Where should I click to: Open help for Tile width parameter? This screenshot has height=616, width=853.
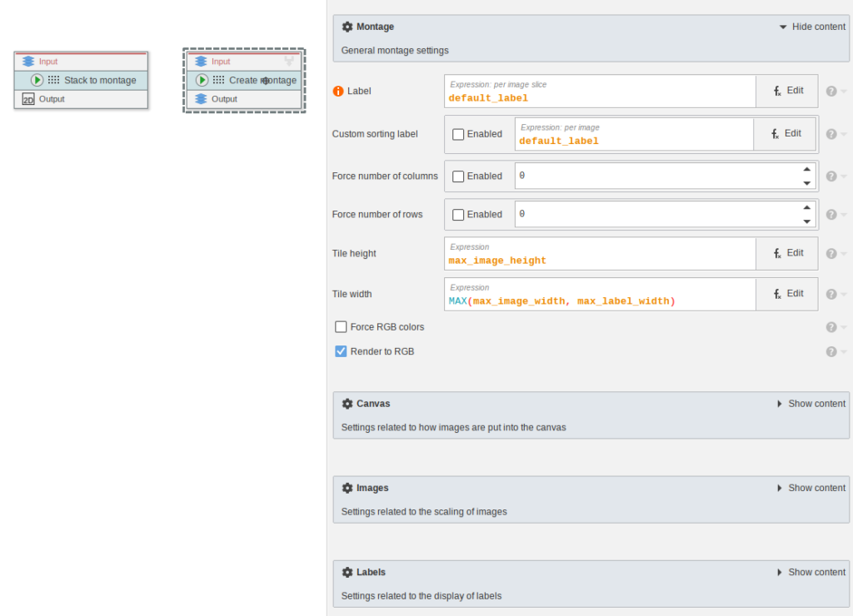click(x=831, y=295)
